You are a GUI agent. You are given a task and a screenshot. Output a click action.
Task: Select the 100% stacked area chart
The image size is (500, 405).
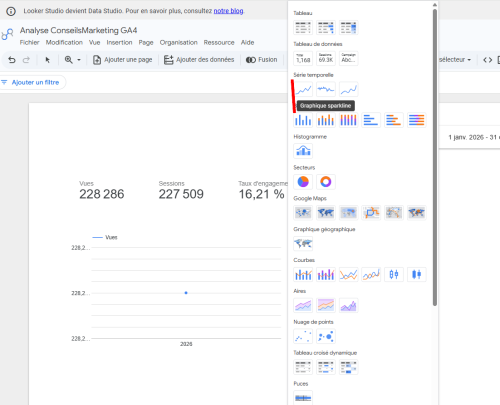(x=326, y=305)
